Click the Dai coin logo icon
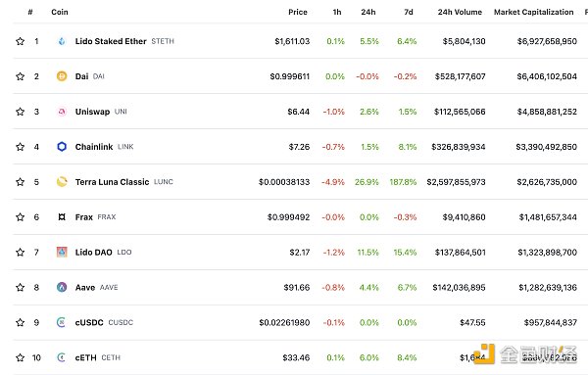Image resolution: width=588 pixels, height=375 pixels. 62,76
